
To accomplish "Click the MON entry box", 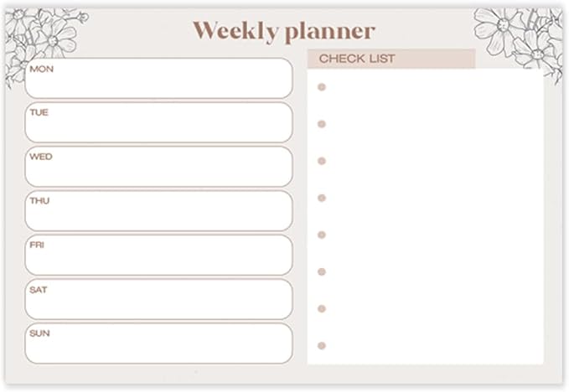I will [x=158, y=78].
